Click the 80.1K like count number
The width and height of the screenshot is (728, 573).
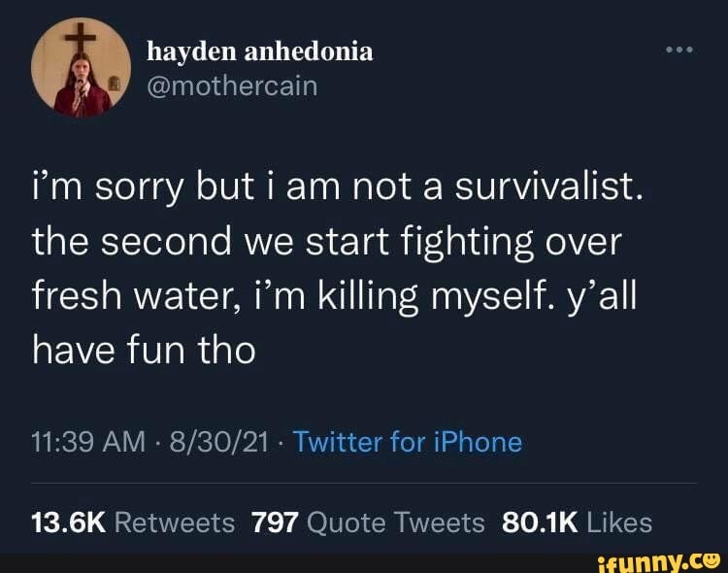click(540, 522)
